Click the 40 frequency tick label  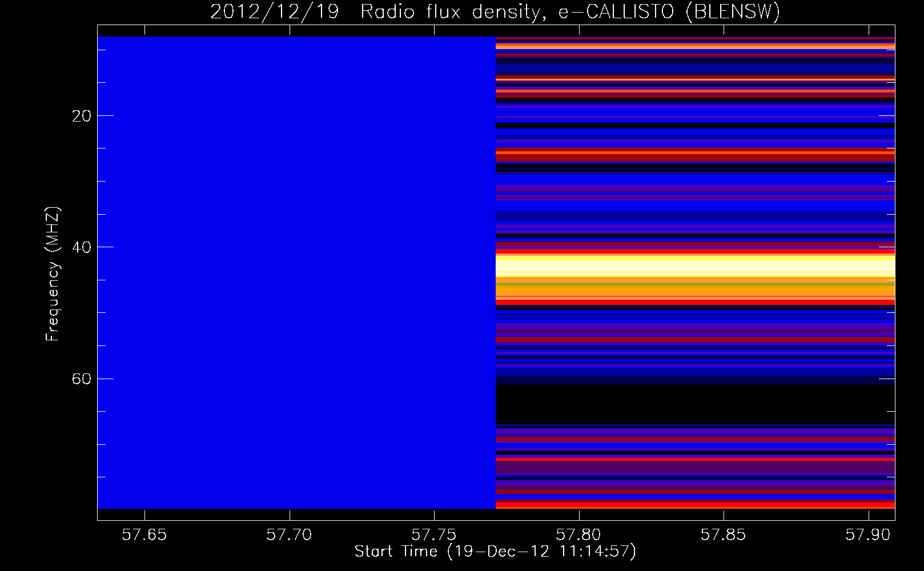pos(82,247)
